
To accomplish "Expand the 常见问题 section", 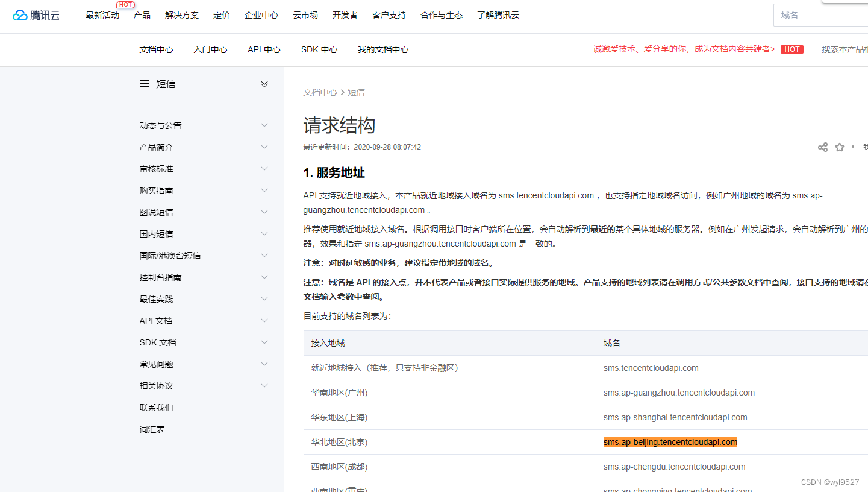I will click(264, 364).
